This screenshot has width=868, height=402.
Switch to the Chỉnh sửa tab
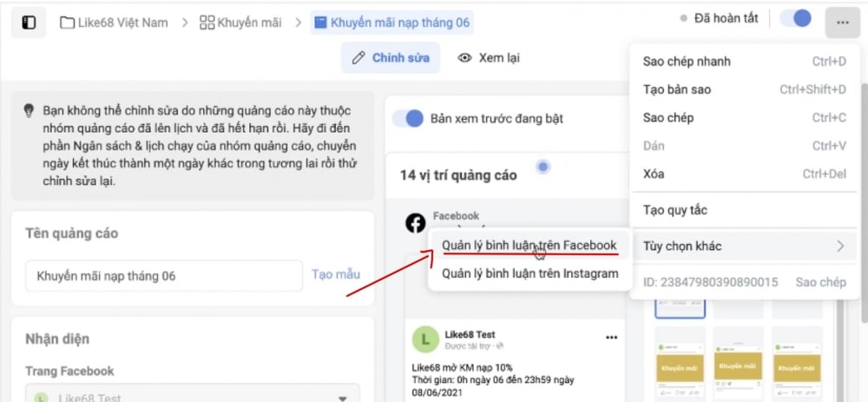point(391,57)
